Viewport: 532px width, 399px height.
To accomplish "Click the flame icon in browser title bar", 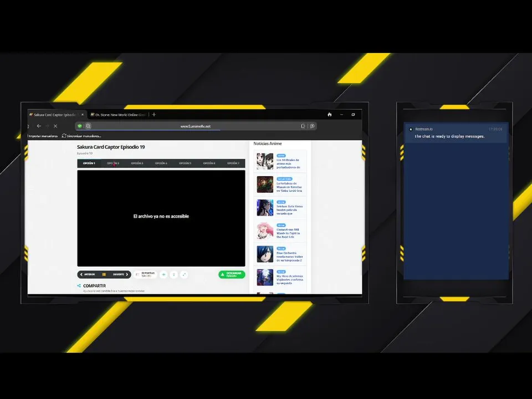I will [x=329, y=115].
